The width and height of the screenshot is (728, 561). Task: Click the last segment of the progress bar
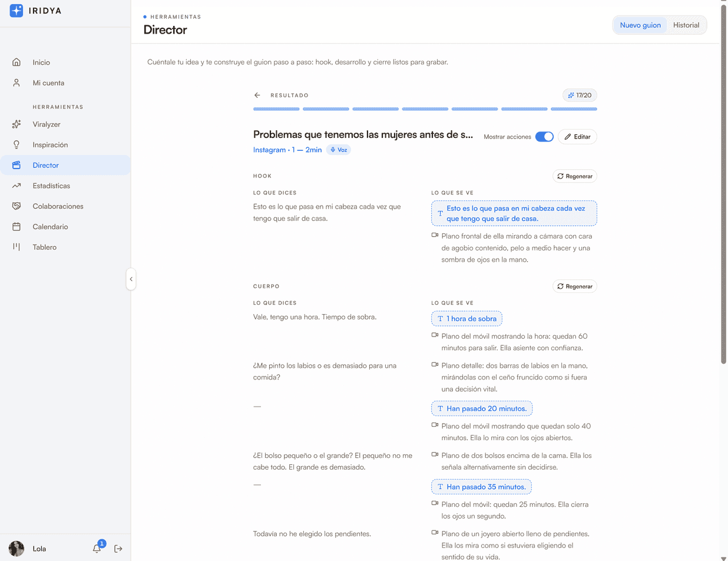(574, 109)
